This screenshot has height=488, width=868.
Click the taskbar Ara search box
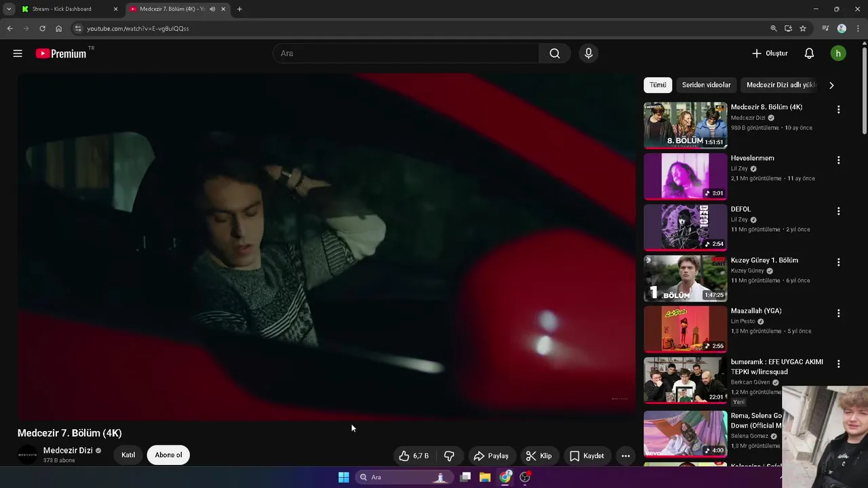(x=403, y=477)
